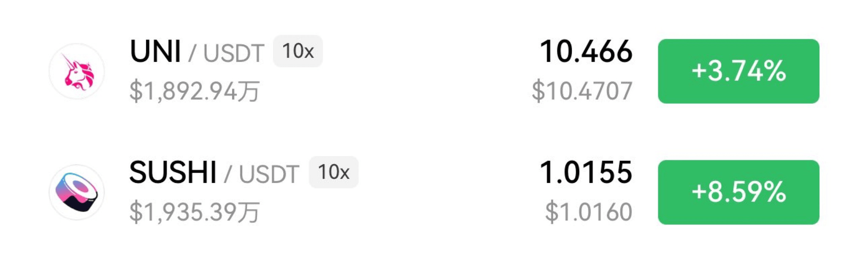Click the USDT quote label next to SUSHI
This screenshot has width=868, height=267.
269,174
